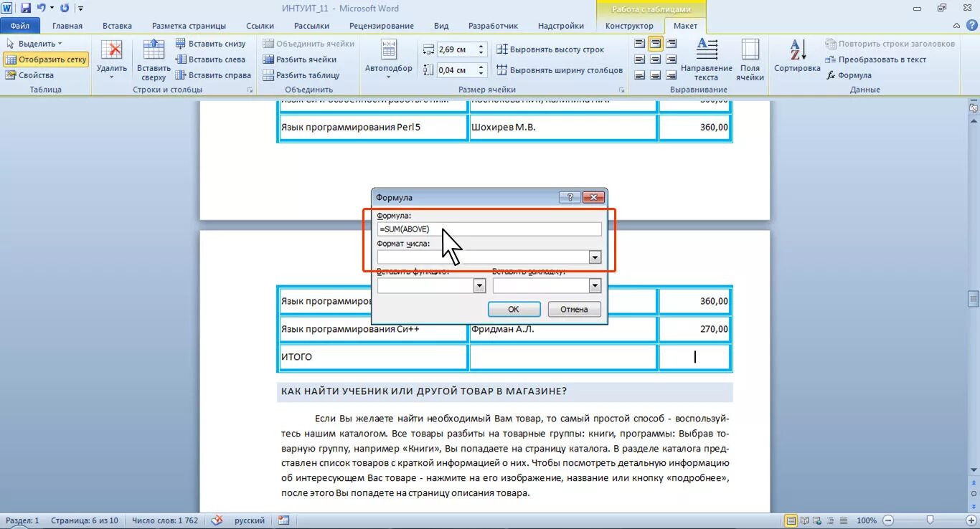Split the table with Разбить таблицу

coord(301,75)
